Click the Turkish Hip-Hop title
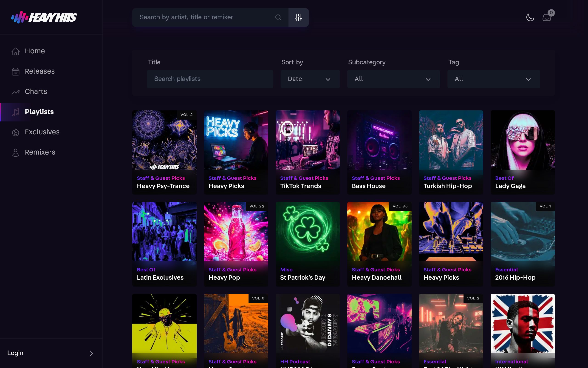The image size is (588, 368). [x=448, y=186]
